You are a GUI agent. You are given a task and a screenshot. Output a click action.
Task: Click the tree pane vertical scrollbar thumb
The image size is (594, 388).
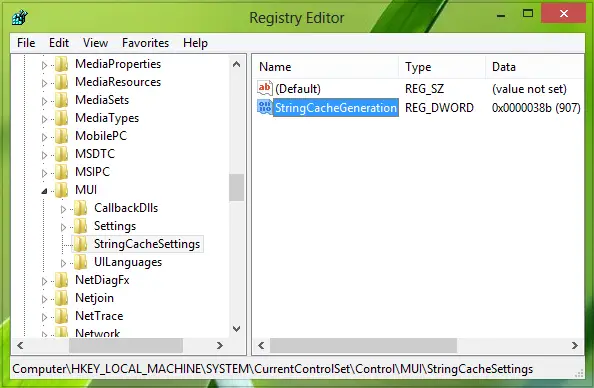236,187
